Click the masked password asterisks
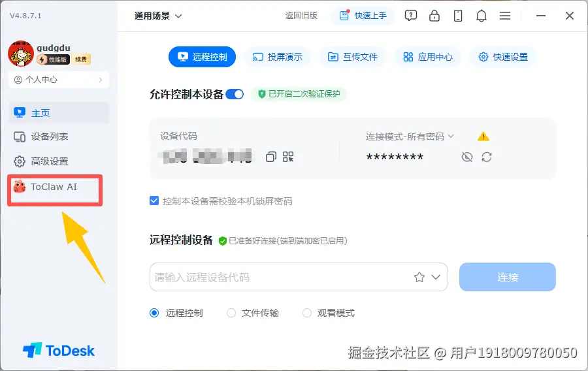This screenshot has width=588, height=371. click(395, 157)
